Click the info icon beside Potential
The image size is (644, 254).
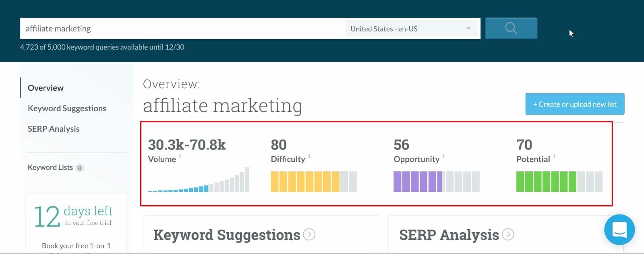pyautogui.click(x=554, y=156)
